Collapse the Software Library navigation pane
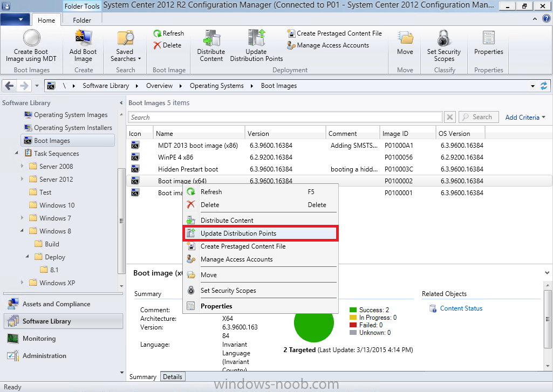The height and width of the screenshot is (392, 553). point(121,103)
